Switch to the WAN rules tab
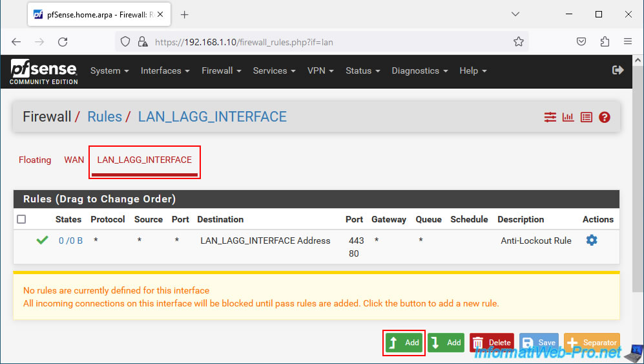 74,160
